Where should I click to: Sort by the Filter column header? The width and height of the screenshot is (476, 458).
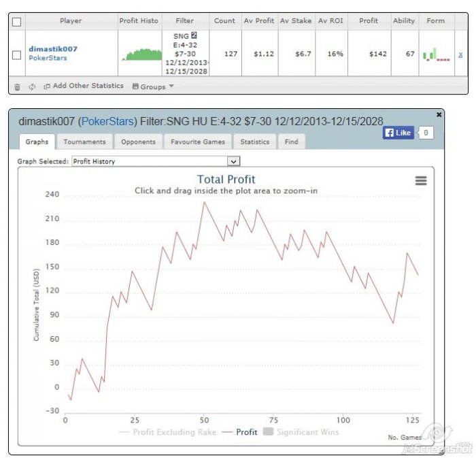click(184, 21)
